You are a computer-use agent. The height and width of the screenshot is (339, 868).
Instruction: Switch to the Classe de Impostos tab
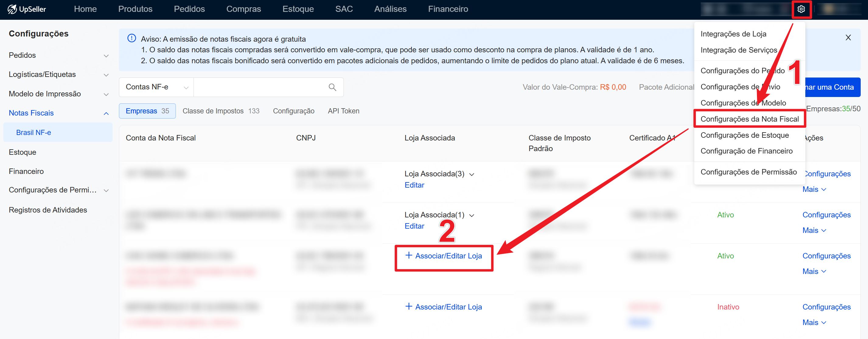pyautogui.click(x=221, y=111)
